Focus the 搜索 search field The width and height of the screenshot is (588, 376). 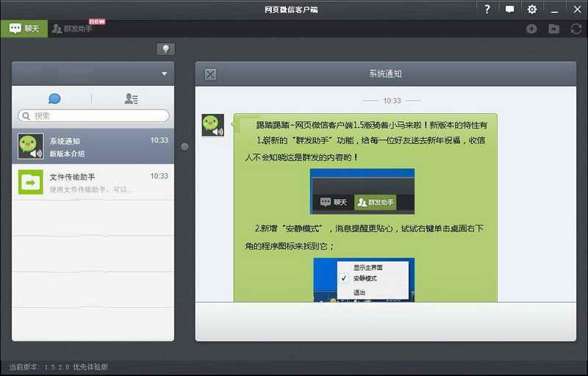pos(93,116)
